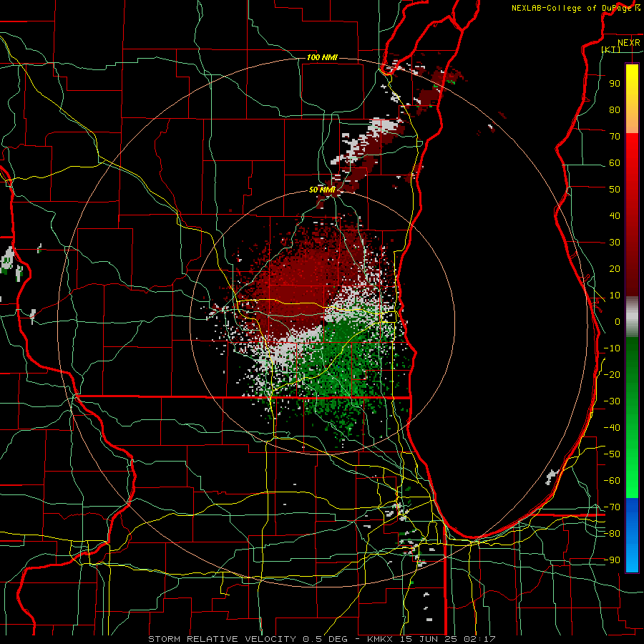Click the -70 scale label
The width and height of the screenshot is (644, 644).
612,507
